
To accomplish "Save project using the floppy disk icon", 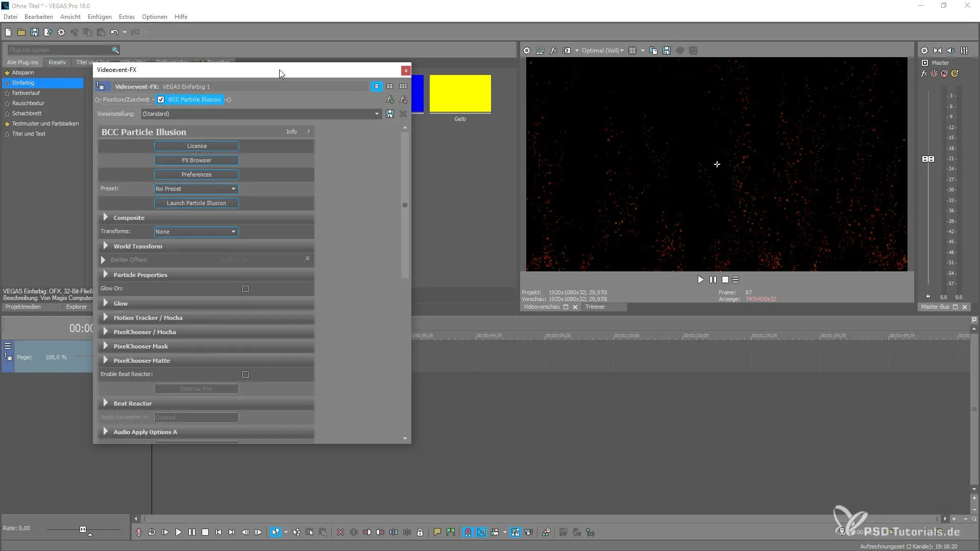I will pos(35,32).
